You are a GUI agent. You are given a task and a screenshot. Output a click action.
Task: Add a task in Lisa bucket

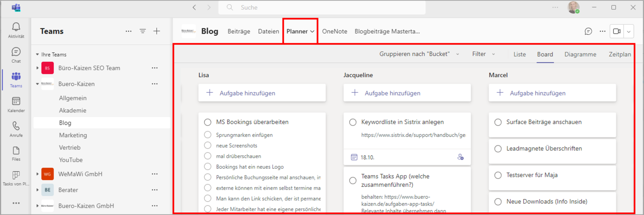click(x=262, y=93)
